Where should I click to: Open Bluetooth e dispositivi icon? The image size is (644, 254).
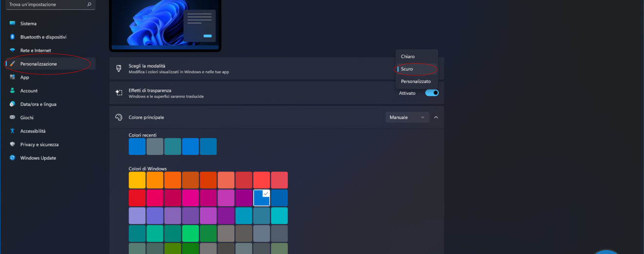pos(12,37)
